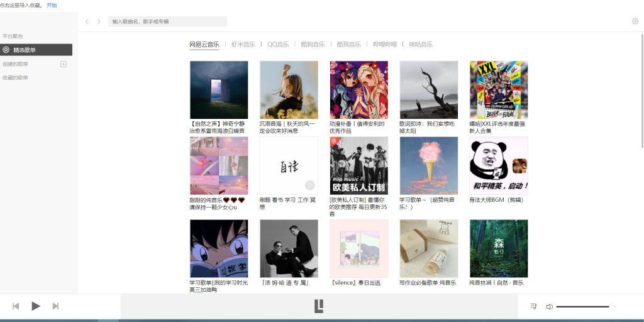Click title text 「汤姆·哈迪 专属」

pyautogui.click(x=285, y=283)
